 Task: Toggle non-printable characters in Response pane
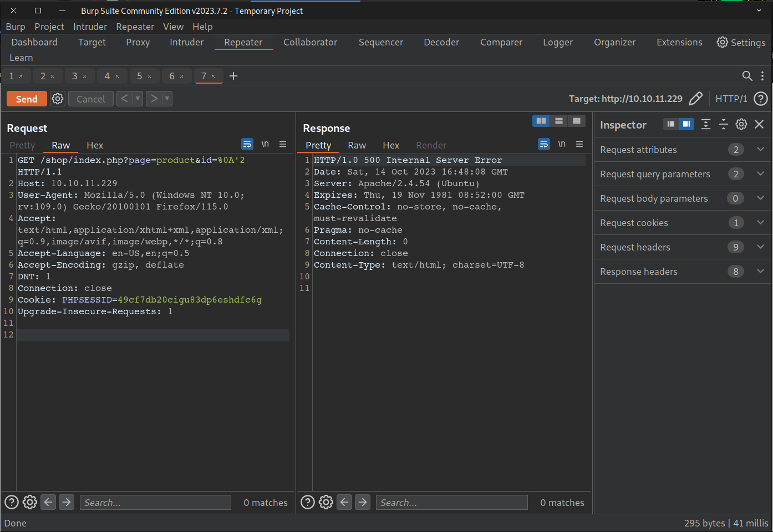pyautogui.click(x=562, y=144)
